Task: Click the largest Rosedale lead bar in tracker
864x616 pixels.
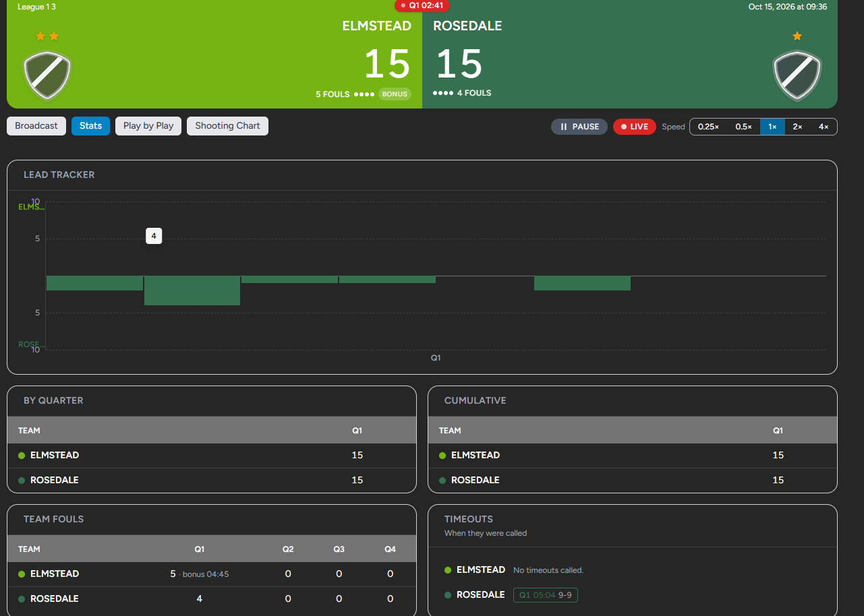Action: (192, 290)
